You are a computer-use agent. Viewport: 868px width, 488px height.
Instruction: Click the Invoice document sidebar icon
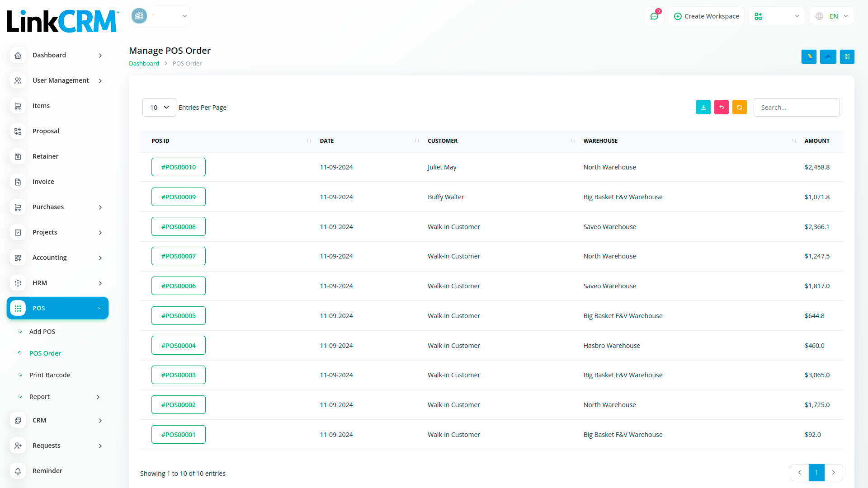[x=18, y=182]
